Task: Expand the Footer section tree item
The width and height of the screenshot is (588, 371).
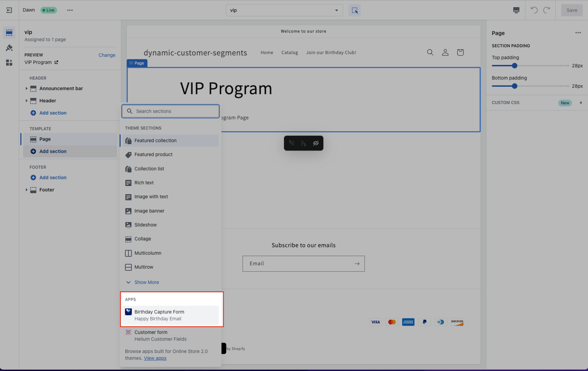Action: pyautogui.click(x=26, y=190)
